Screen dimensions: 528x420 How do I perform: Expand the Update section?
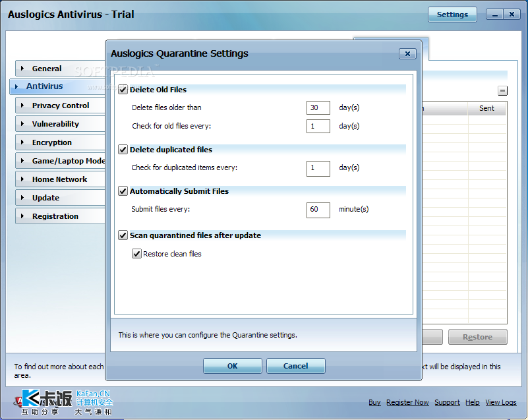(61, 198)
